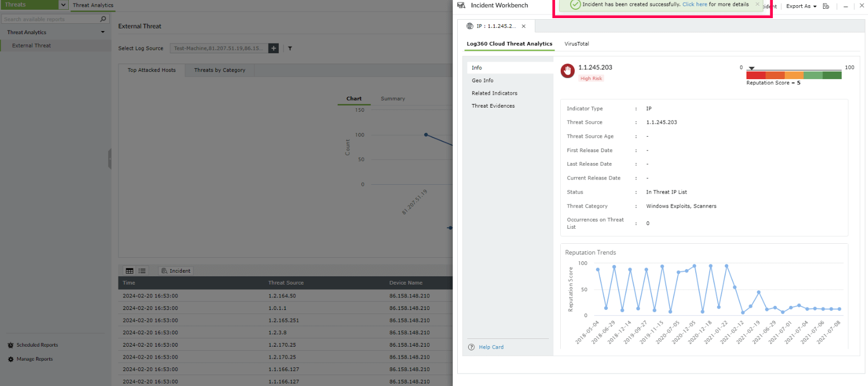Click 'Windows Exploits, Scanners' threat category value
The width and height of the screenshot is (868, 386).
[x=681, y=206]
